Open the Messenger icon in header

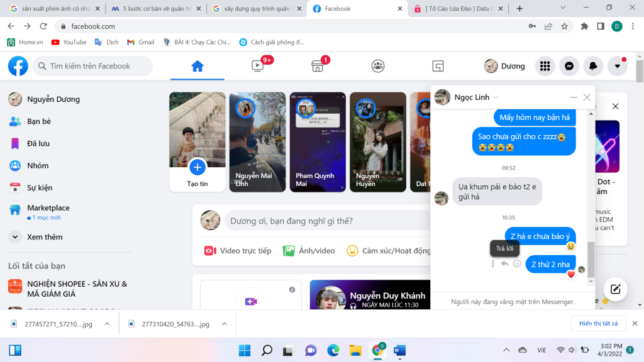(x=569, y=66)
